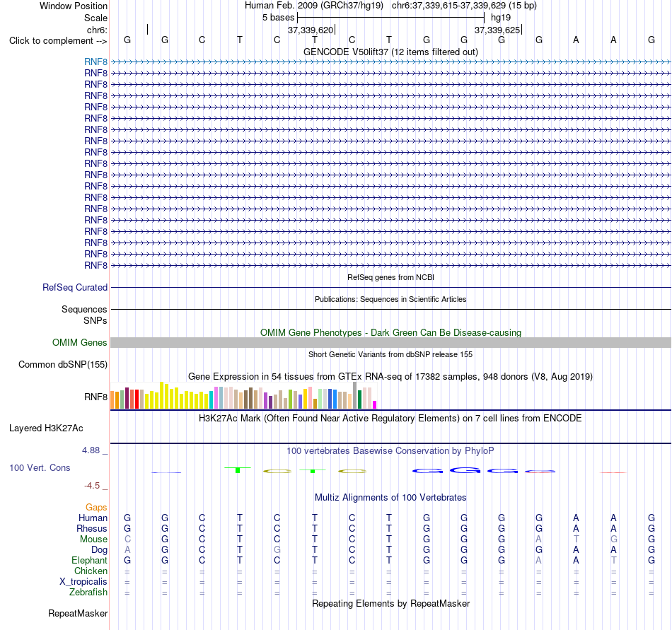672x630 pixels.
Task: Click the faded G in the Dog row
Action: (x=277, y=549)
